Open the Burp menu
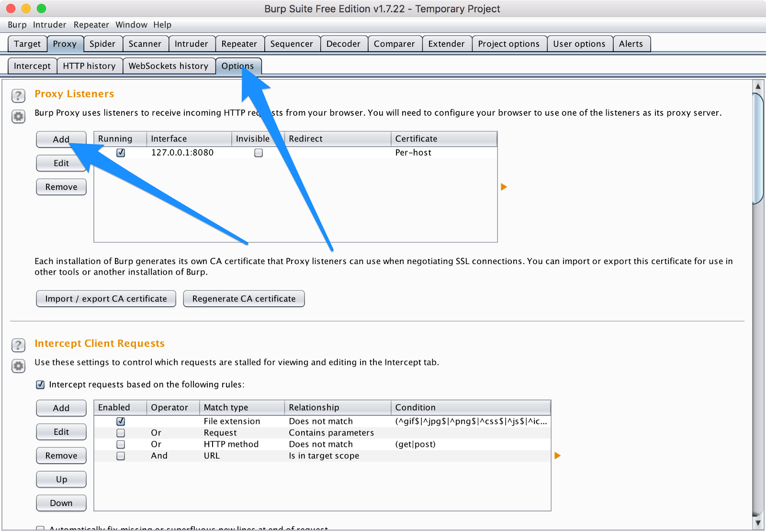The image size is (766, 532). click(17, 25)
